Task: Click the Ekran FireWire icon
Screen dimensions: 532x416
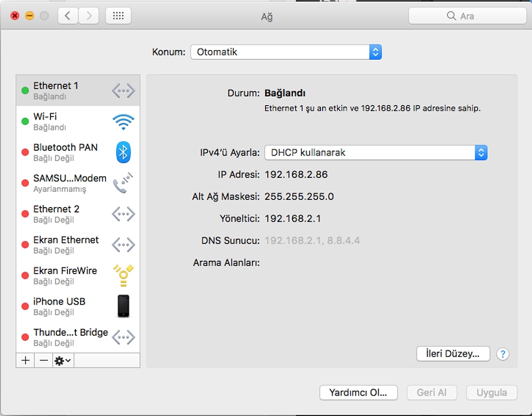Action: point(123,275)
